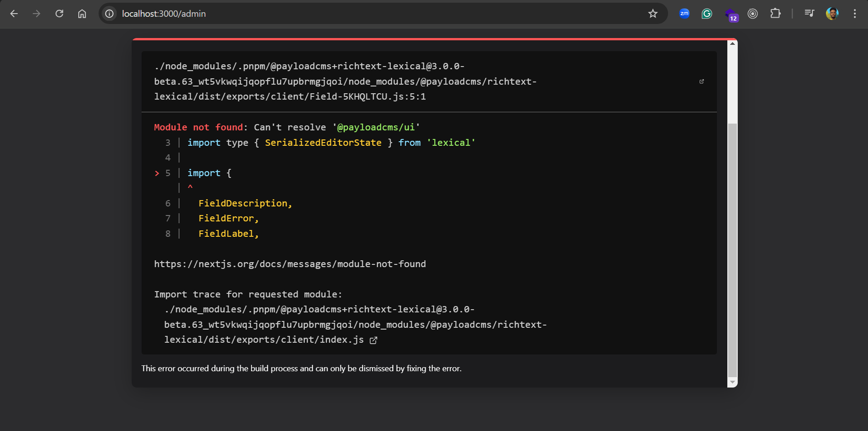
Task: Click the 'import {' statement on line 5
Action: pyautogui.click(x=209, y=173)
